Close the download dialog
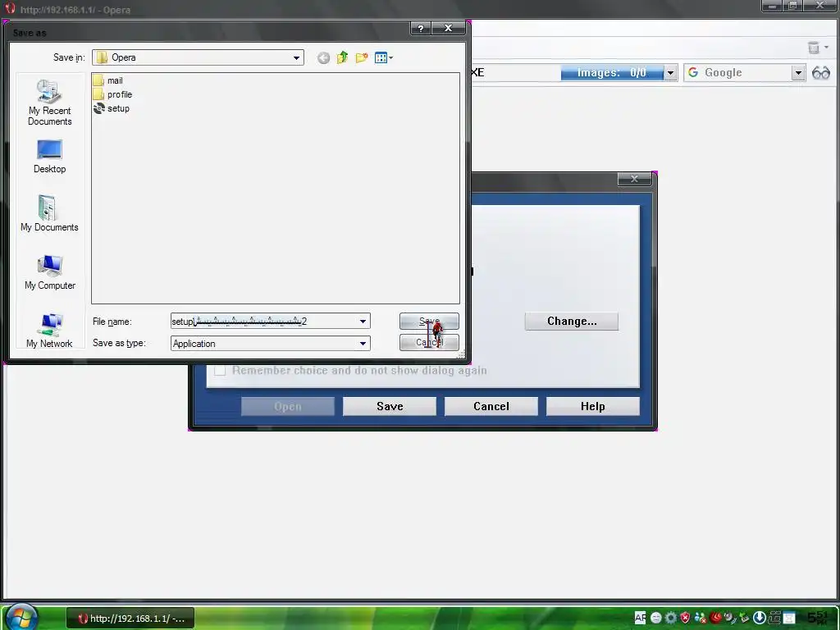 tap(634, 179)
